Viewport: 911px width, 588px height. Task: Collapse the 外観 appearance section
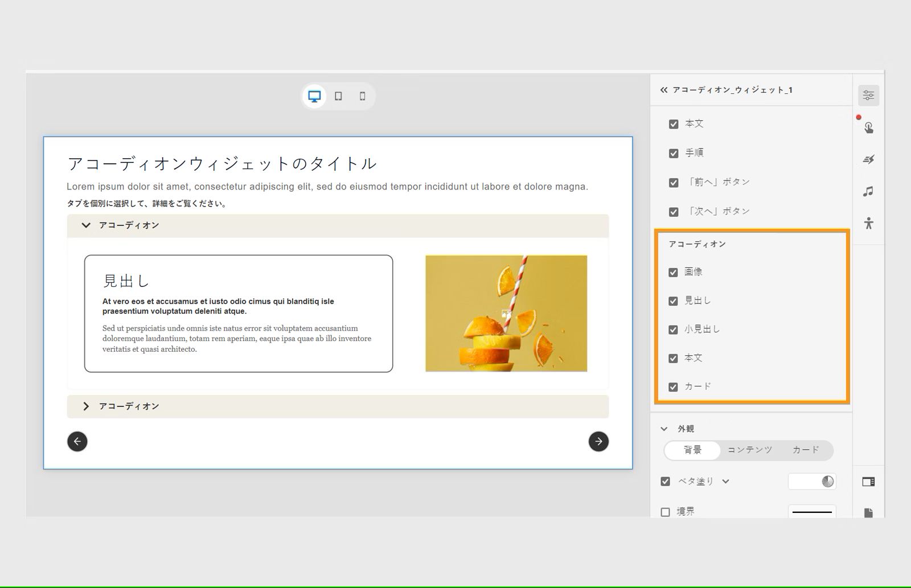664,429
